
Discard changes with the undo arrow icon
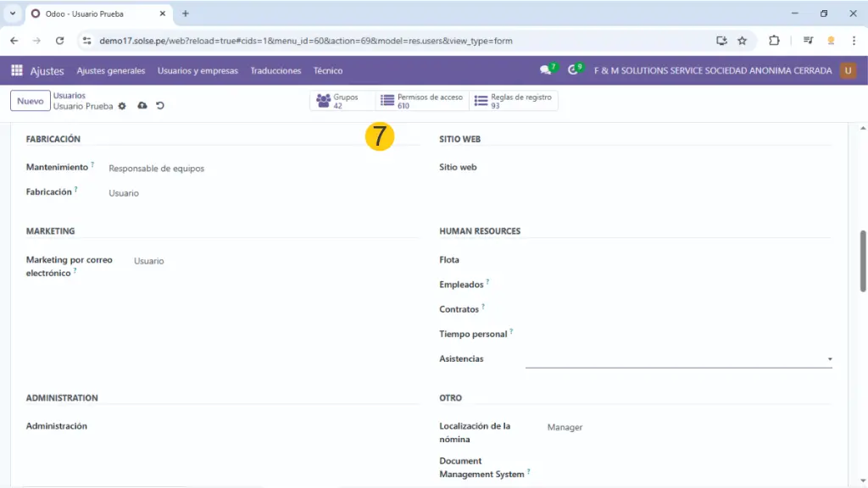pos(160,106)
